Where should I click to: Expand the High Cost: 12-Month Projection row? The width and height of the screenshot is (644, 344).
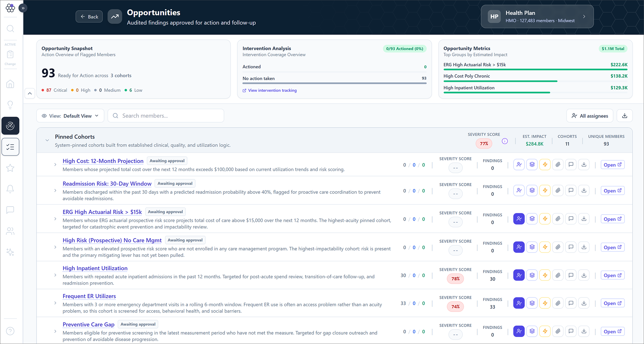(x=55, y=165)
